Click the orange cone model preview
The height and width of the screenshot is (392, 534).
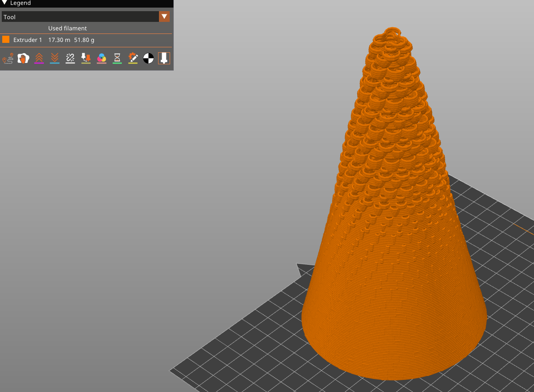(x=393, y=268)
